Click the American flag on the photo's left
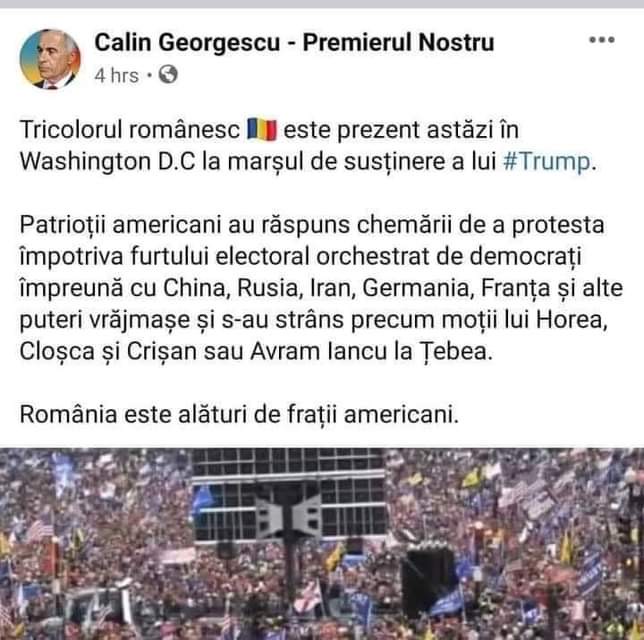 click(38, 530)
